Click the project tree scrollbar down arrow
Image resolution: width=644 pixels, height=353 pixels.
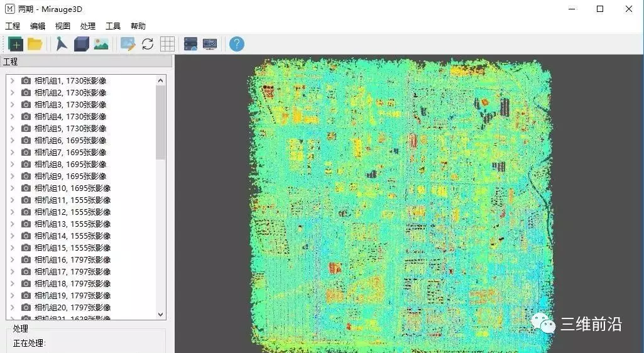(x=161, y=315)
